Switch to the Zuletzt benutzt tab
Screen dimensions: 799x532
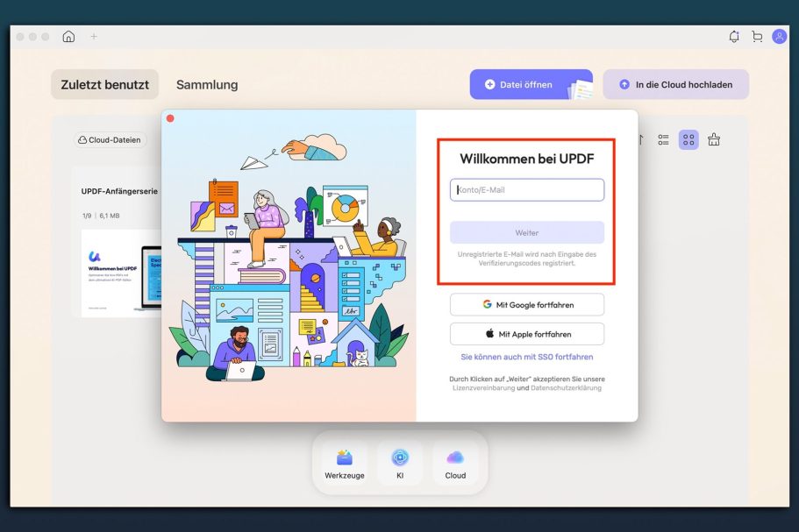(x=105, y=84)
